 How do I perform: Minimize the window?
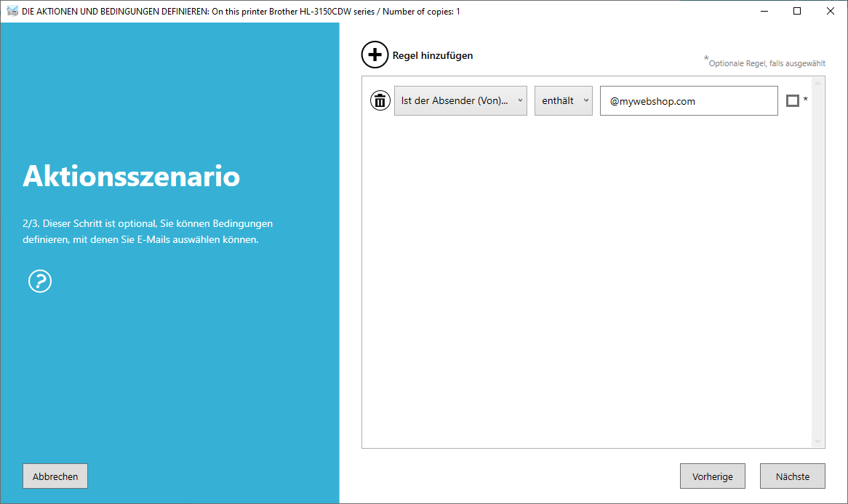pyautogui.click(x=764, y=11)
